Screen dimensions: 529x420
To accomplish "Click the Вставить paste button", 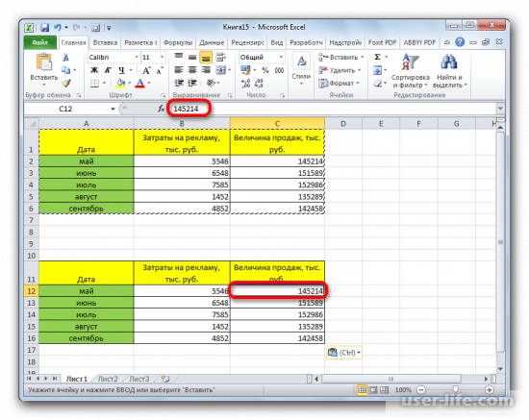I will (x=44, y=69).
